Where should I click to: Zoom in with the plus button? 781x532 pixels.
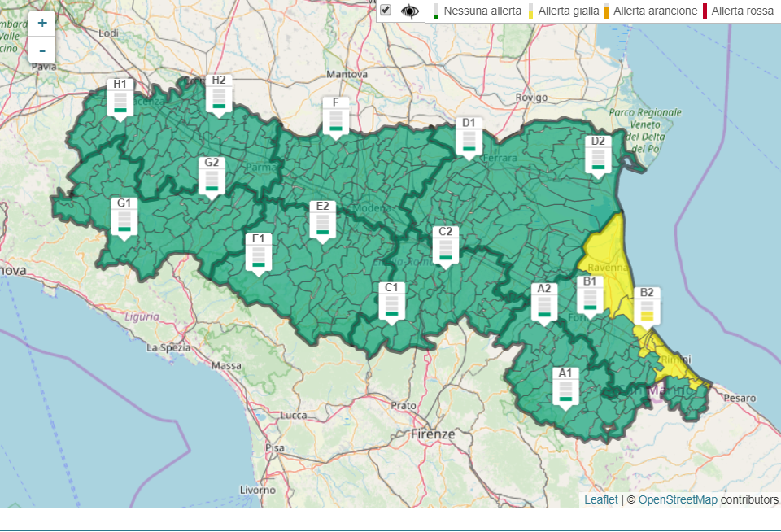pos(42,23)
